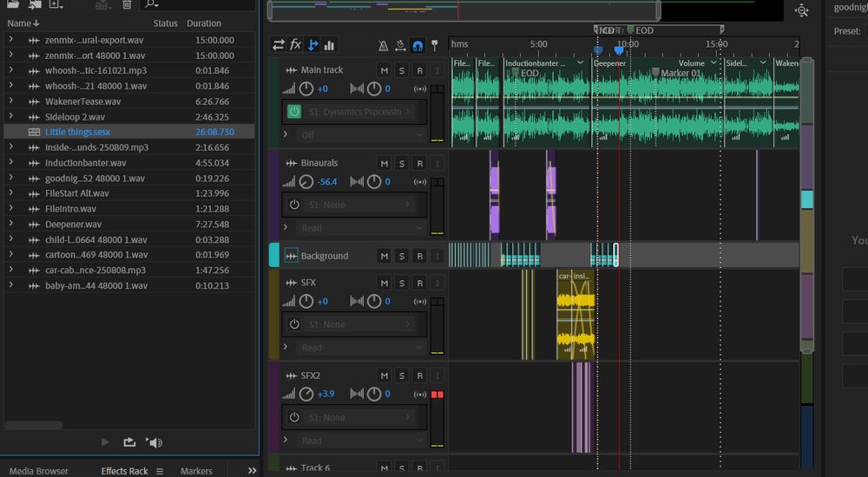868x477 pixels.
Task: Select Little things.sesx session in file list
Action: point(77,132)
